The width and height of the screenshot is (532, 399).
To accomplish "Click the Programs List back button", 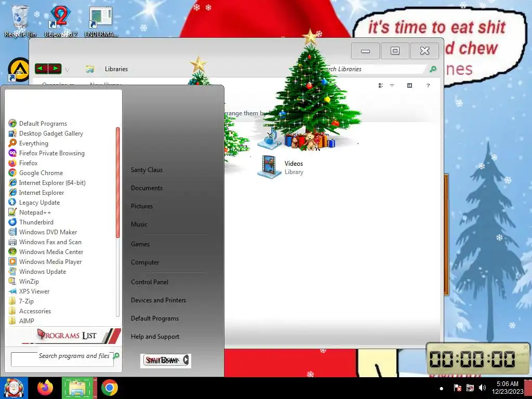I will (x=71, y=335).
